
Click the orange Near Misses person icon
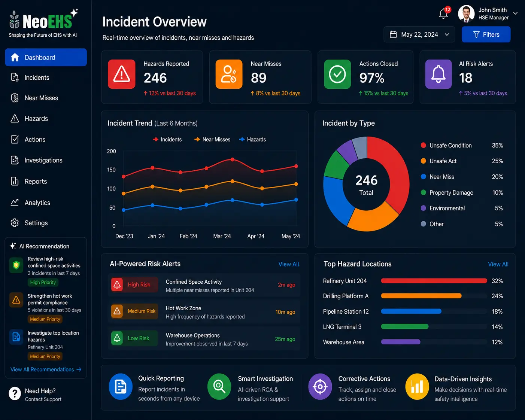[229, 74]
